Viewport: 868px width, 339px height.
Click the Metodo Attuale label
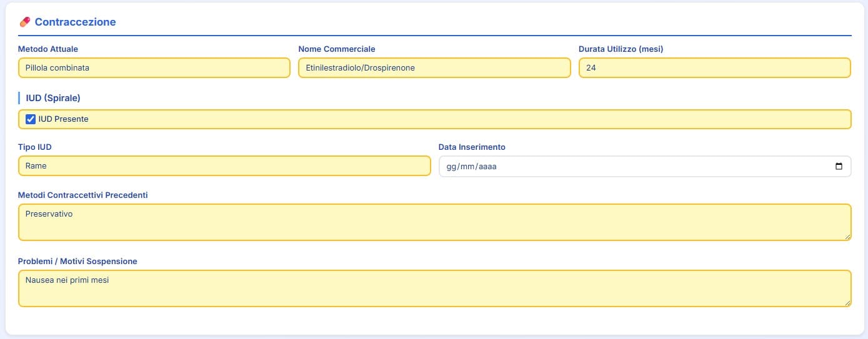[x=48, y=49]
